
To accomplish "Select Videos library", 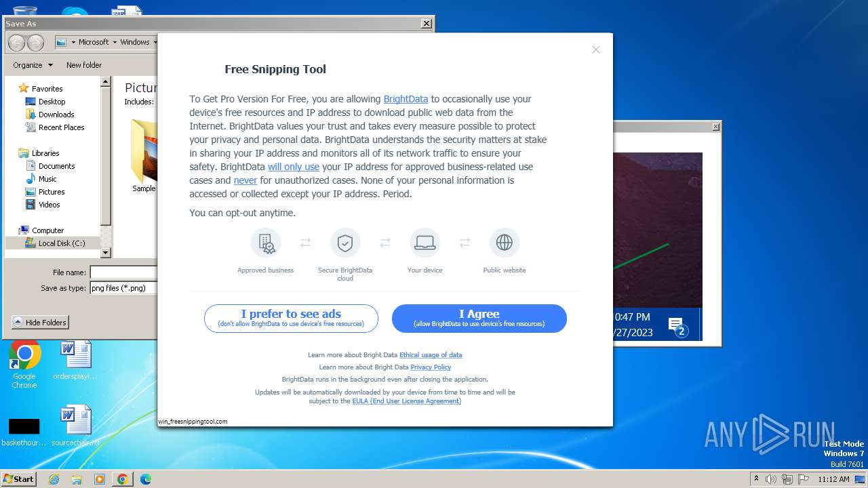I will point(43,205).
